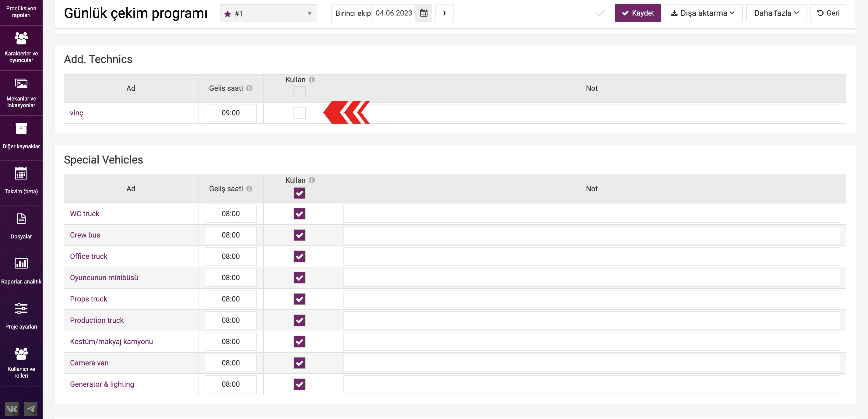This screenshot has height=419, width=868.
Task: Click the Not field for Generator & lighting
Action: (x=591, y=384)
